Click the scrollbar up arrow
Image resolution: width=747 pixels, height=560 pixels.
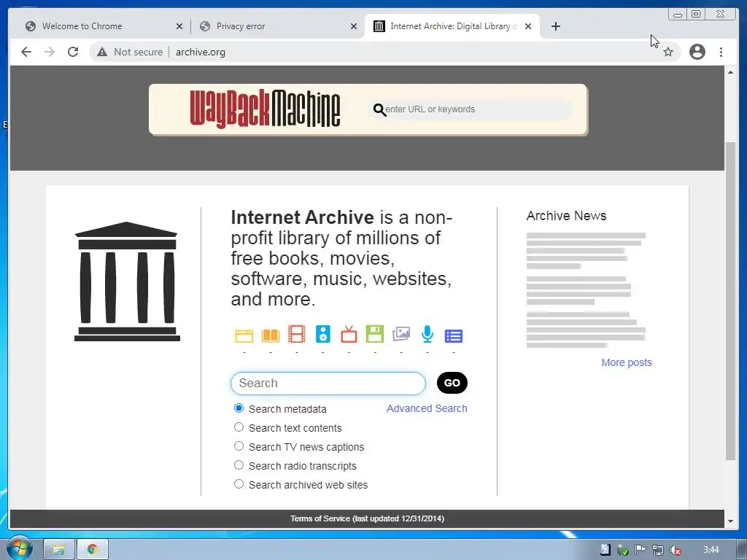[730, 72]
